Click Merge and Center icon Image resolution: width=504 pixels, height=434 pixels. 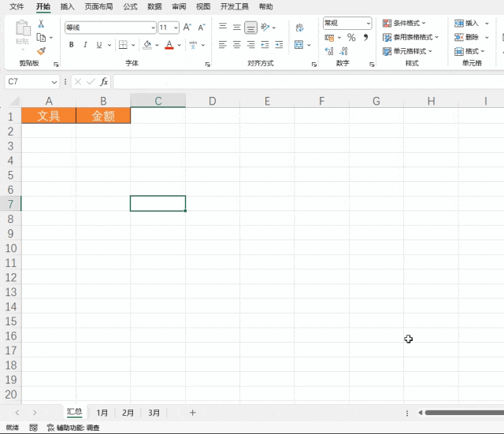299,45
